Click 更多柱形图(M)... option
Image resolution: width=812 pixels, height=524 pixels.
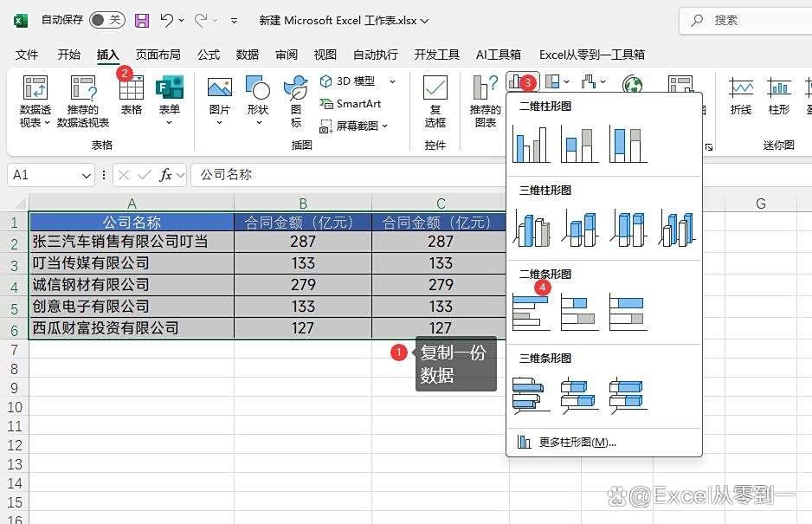pyautogui.click(x=577, y=443)
